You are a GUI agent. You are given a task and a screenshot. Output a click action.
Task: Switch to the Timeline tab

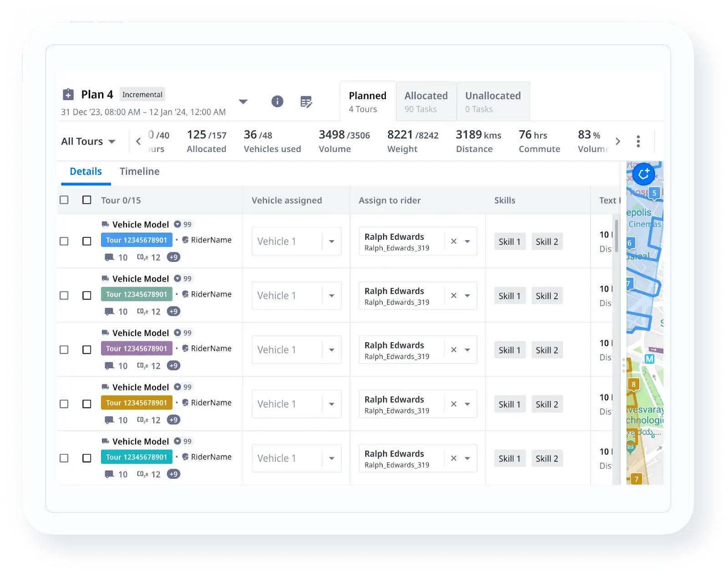[x=139, y=171]
